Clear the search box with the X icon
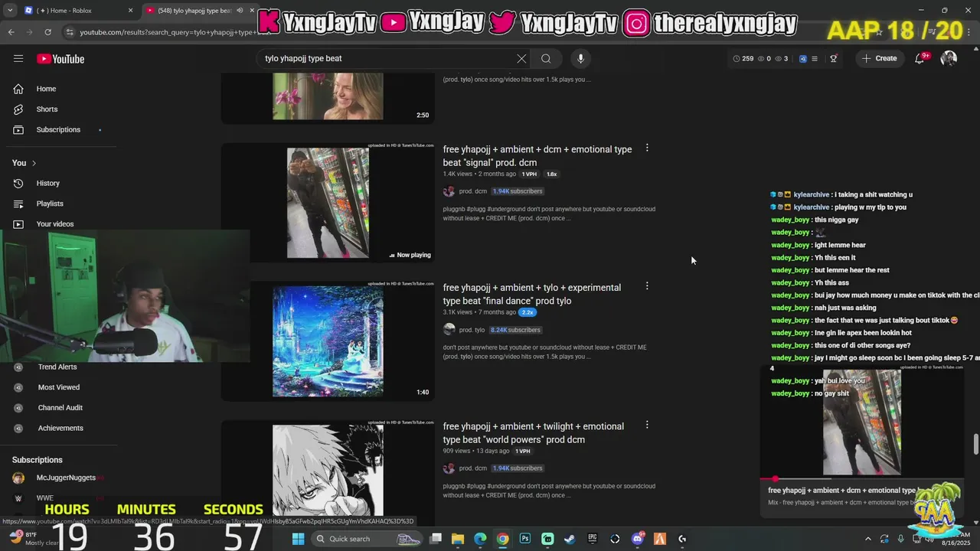Viewport: 980px width, 551px height. 521,59
